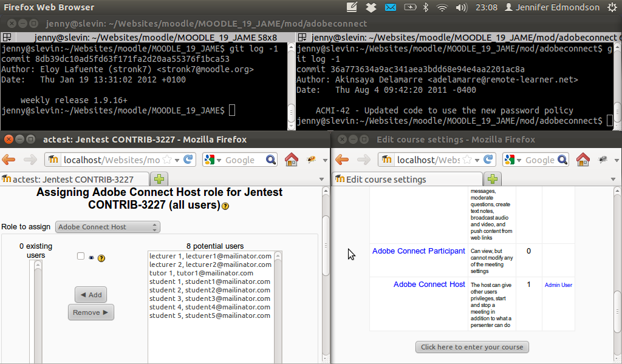Bookmark star in actest Firefox URL bar
Image resolution: width=622 pixels, height=364 pixels.
[x=168, y=160]
